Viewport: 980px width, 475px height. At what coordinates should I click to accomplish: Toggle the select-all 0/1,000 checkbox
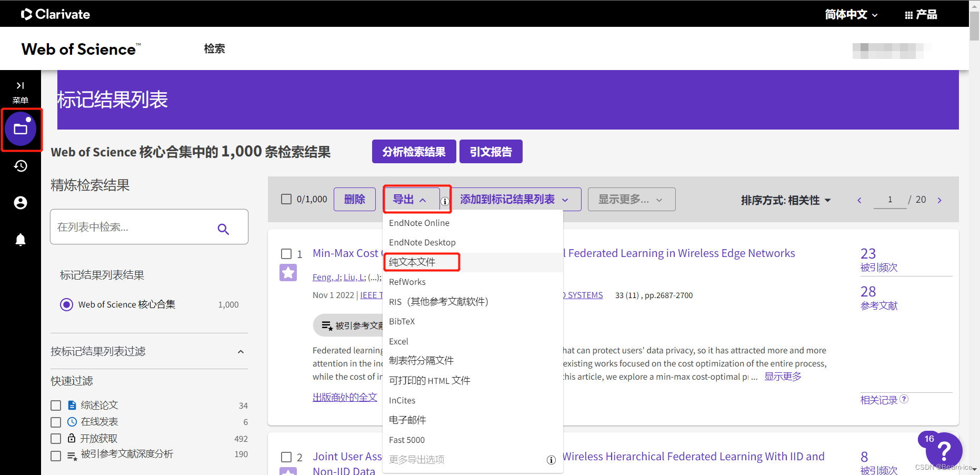[x=286, y=199]
